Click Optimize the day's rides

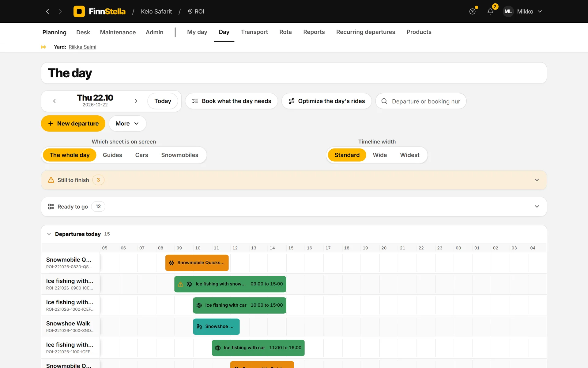coord(326,101)
